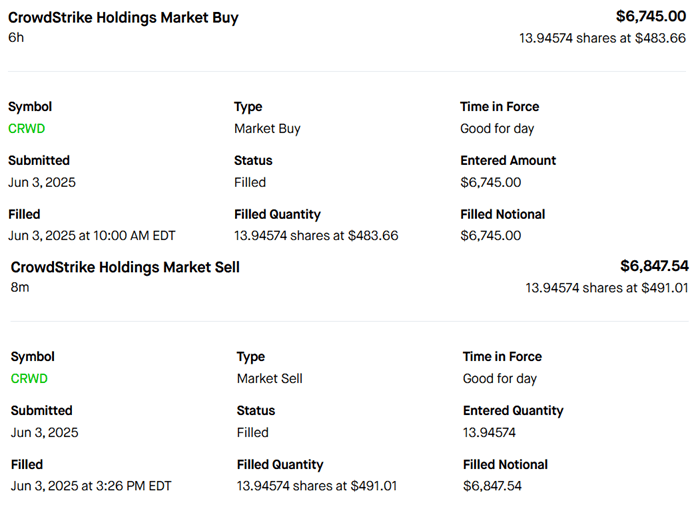Click the buy Filled date 10:00 AM EDT
The height and width of the screenshot is (520, 700).
coord(91,236)
